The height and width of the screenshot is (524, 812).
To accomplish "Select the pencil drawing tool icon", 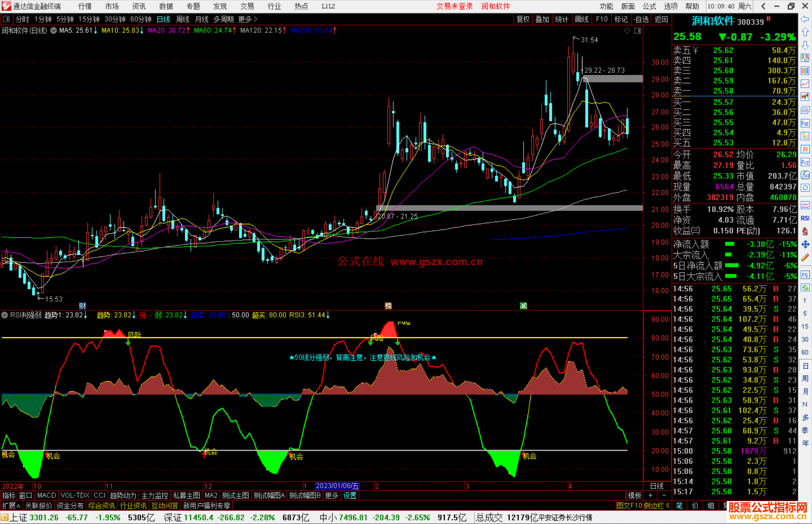I will coord(805,257).
